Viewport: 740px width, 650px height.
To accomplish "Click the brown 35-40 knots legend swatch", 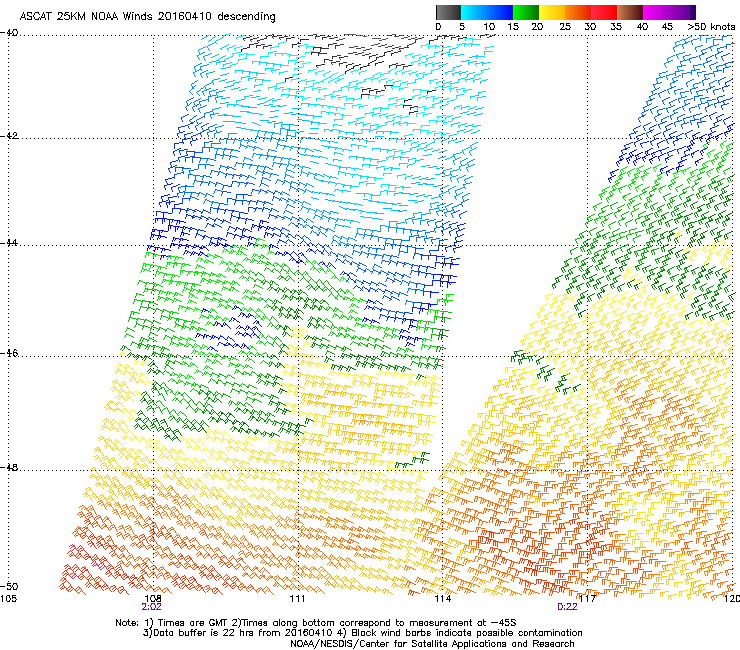I will 630,12.
